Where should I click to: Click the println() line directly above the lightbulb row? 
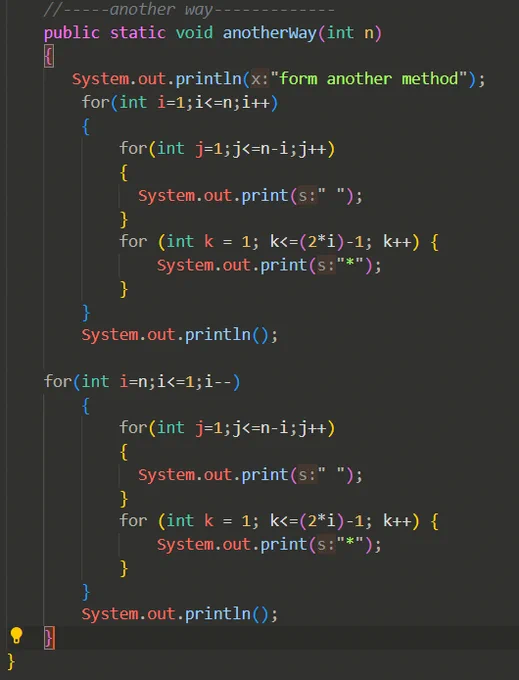point(180,614)
